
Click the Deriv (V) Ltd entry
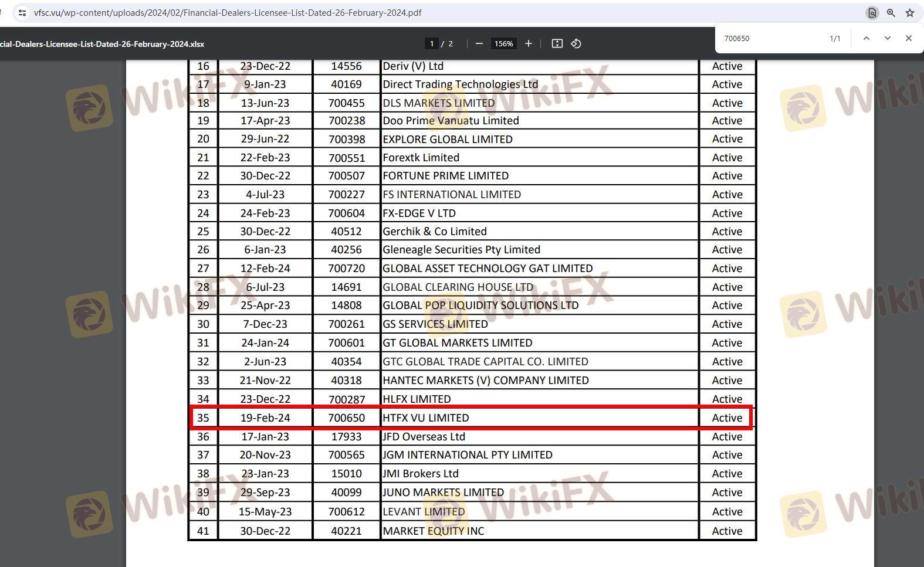point(412,66)
